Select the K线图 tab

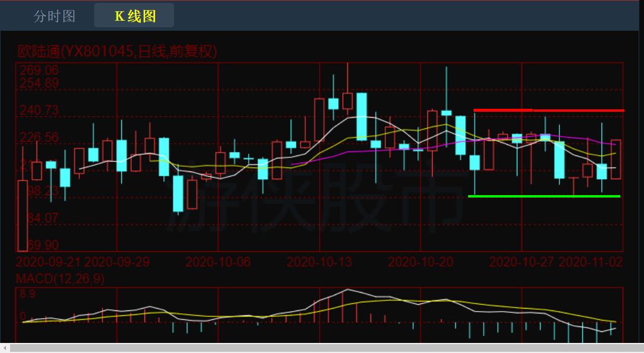click(134, 15)
